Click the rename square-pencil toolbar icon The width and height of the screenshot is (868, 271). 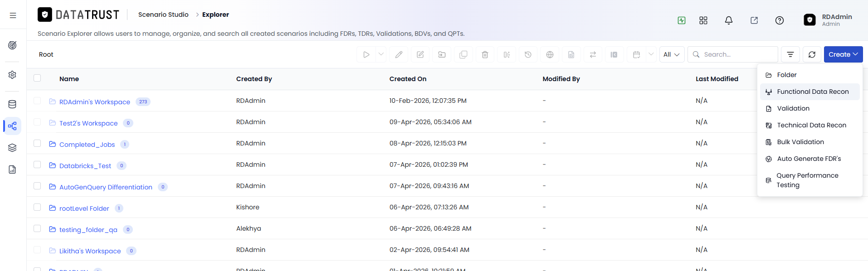pyautogui.click(x=420, y=54)
